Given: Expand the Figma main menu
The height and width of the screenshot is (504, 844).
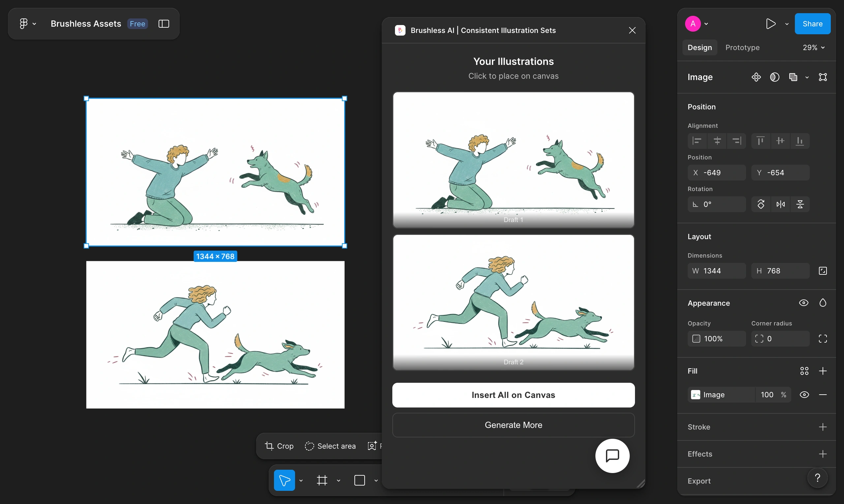Looking at the screenshot, I should pyautogui.click(x=27, y=24).
